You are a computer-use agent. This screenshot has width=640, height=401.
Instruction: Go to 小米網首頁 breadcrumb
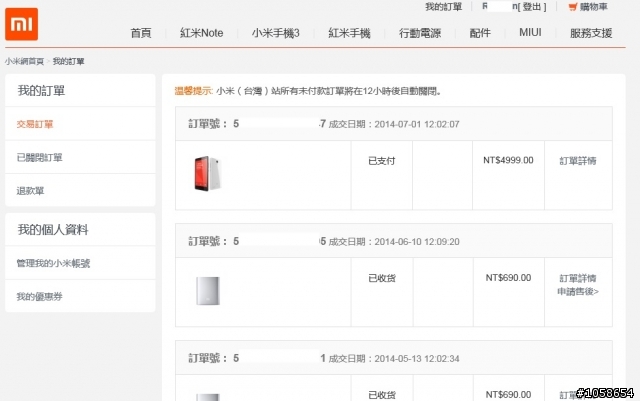(24, 61)
